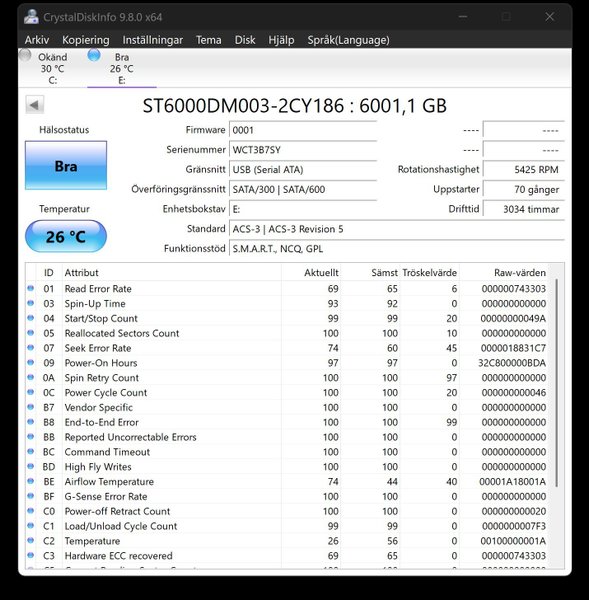
Task: Select the gray status orb for drive C:
Action: [25, 55]
